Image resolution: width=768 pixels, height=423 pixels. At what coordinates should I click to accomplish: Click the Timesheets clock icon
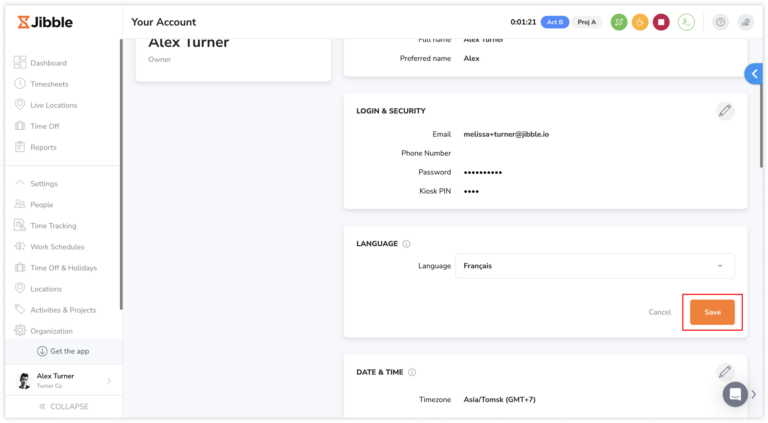tap(20, 83)
